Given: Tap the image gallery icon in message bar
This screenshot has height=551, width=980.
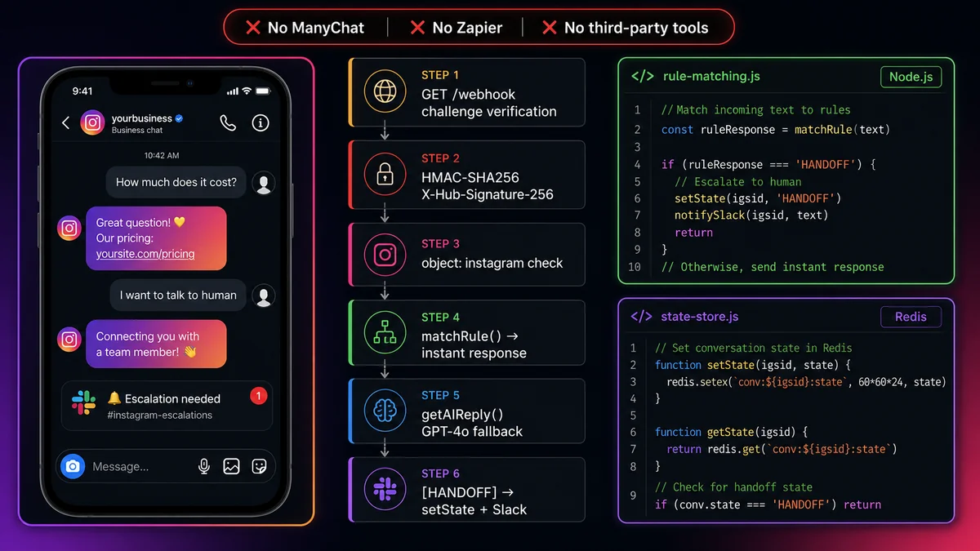Looking at the screenshot, I should pyautogui.click(x=232, y=466).
